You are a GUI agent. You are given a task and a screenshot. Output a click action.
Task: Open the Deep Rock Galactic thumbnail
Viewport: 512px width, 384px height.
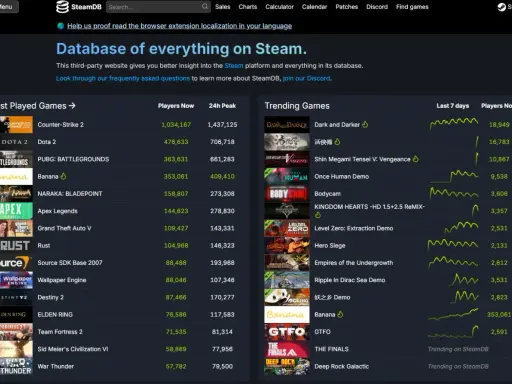pos(287,366)
